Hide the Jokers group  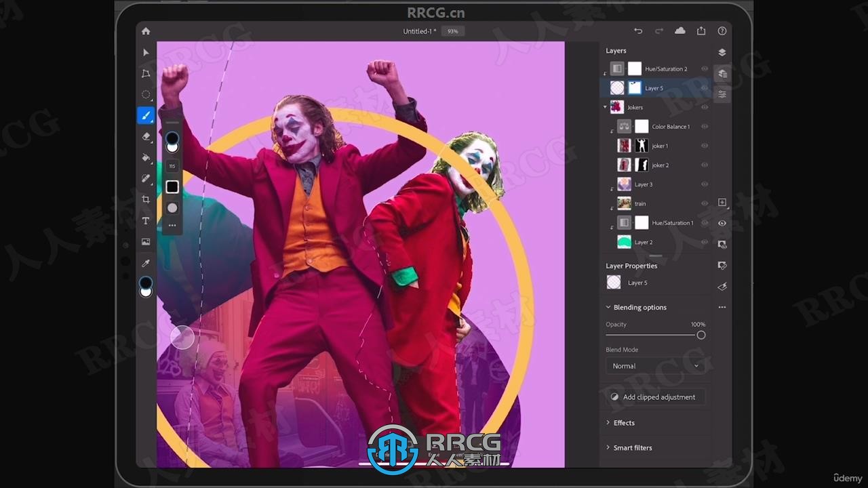pos(705,107)
